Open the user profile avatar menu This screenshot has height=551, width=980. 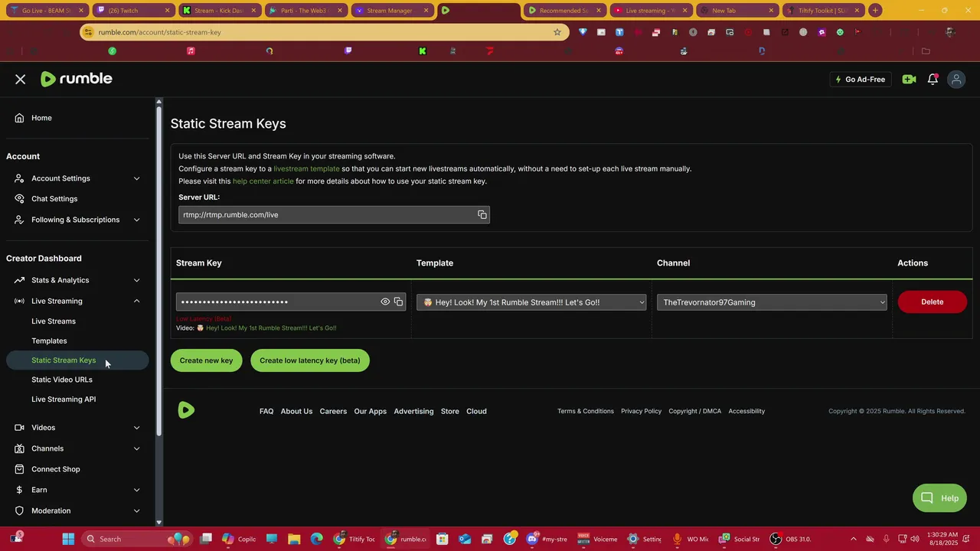(x=956, y=80)
